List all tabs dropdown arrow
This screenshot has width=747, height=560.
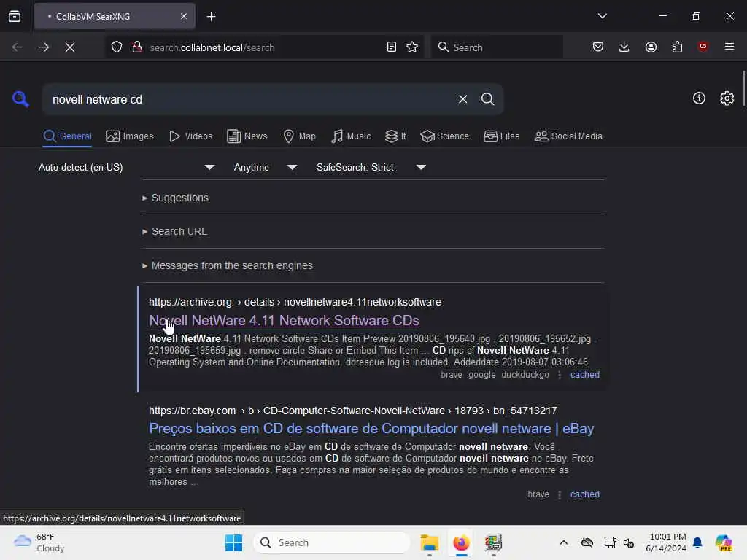[x=602, y=16]
